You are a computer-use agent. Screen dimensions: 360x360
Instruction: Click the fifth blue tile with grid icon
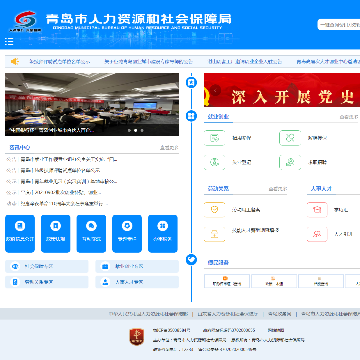click(x=163, y=234)
